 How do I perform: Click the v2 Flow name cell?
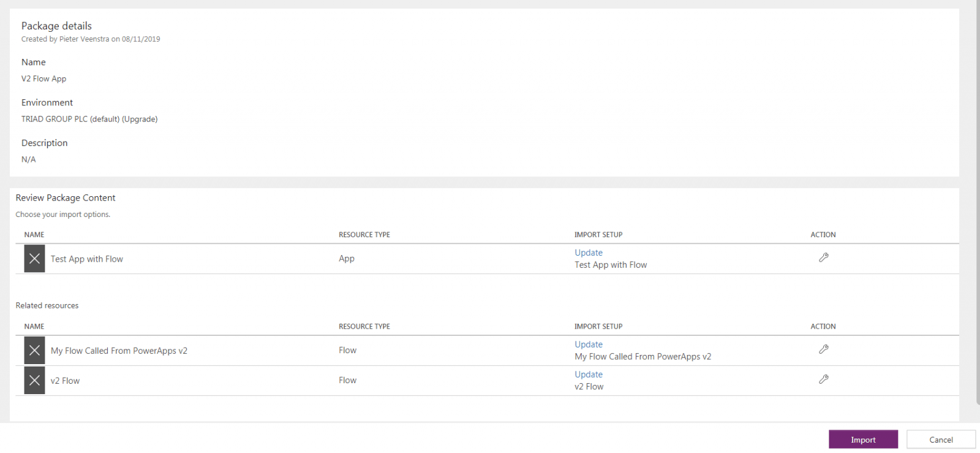click(x=65, y=381)
